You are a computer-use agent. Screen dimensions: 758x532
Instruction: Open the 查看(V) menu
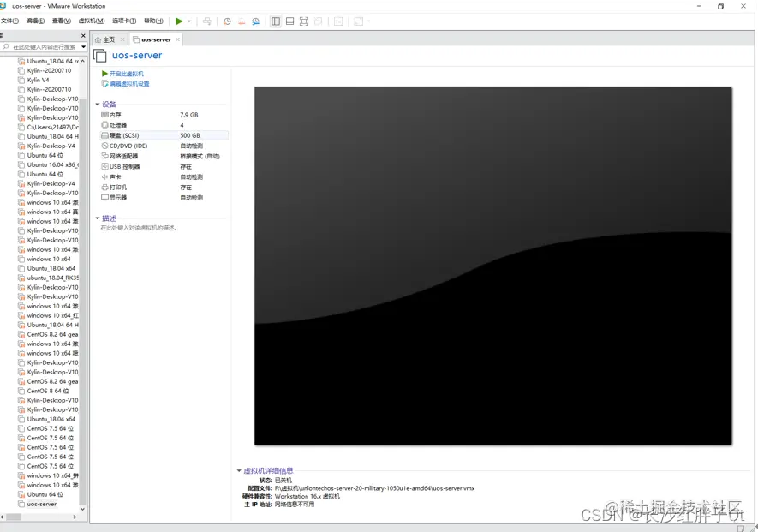click(x=62, y=21)
